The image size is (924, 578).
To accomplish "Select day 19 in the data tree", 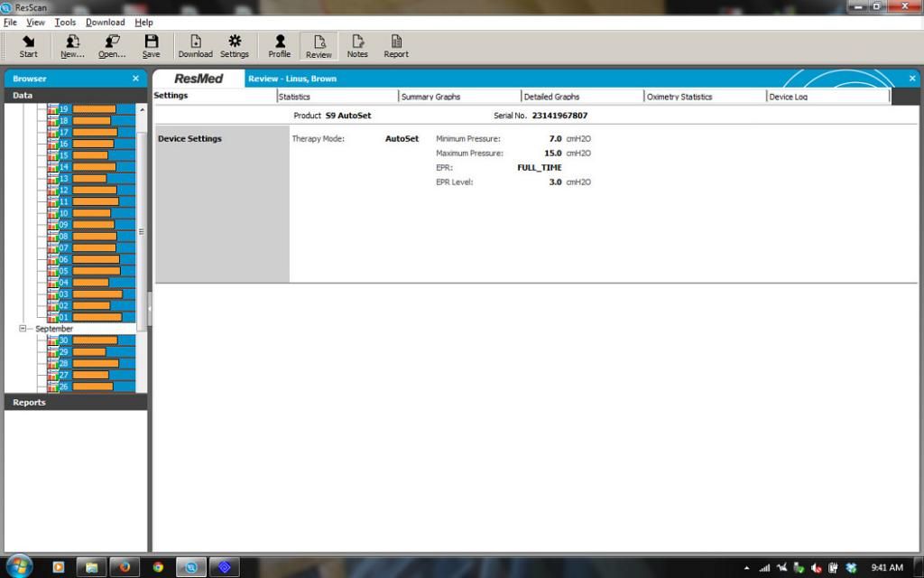I will (x=91, y=109).
